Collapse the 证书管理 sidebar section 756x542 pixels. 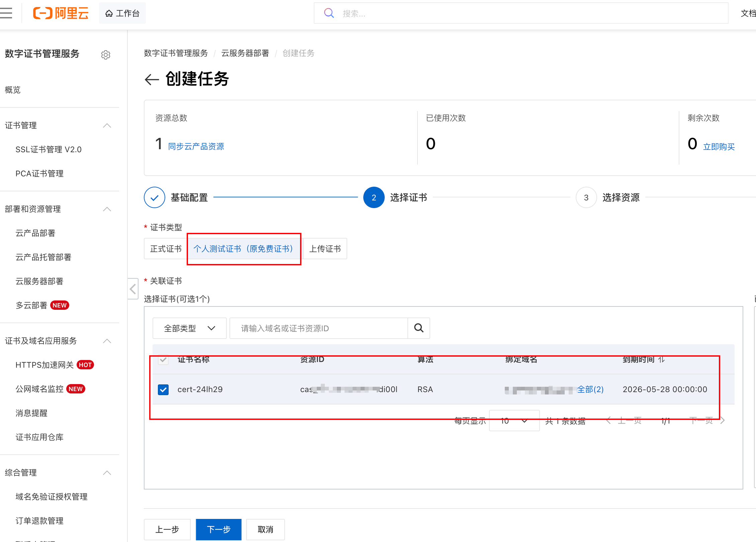(x=107, y=125)
